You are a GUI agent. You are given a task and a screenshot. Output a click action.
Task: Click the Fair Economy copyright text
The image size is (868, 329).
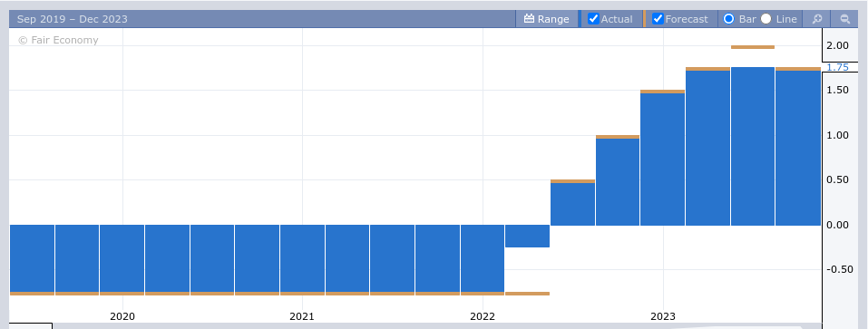[x=58, y=40]
